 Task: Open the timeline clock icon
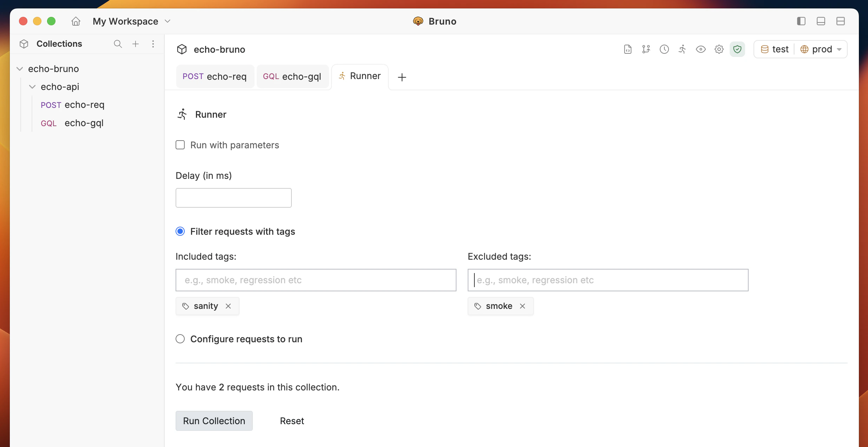pos(664,49)
